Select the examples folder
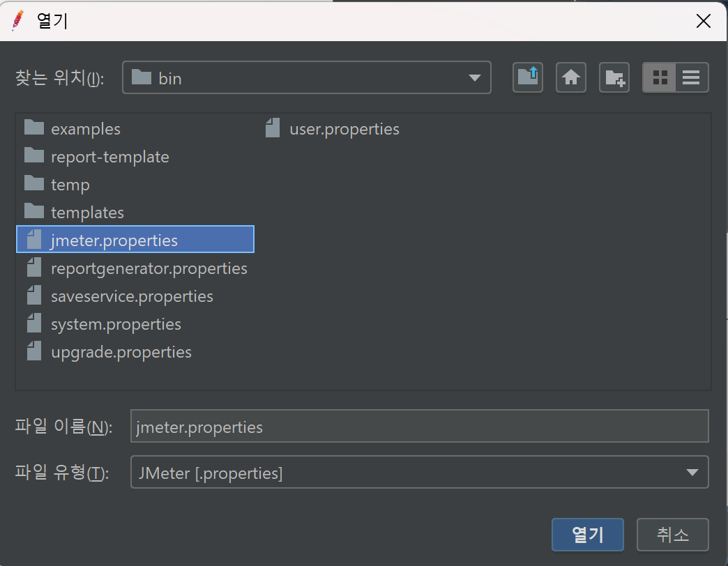728x566 pixels. tap(72, 128)
